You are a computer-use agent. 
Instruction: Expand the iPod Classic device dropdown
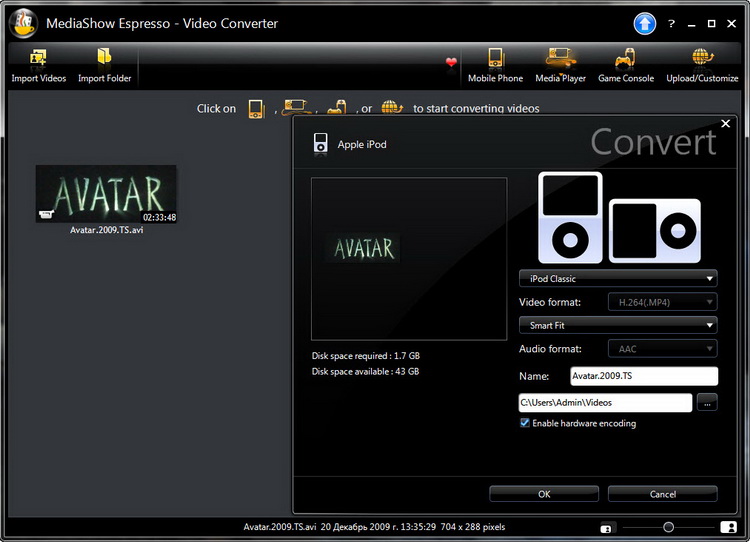click(618, 279)
